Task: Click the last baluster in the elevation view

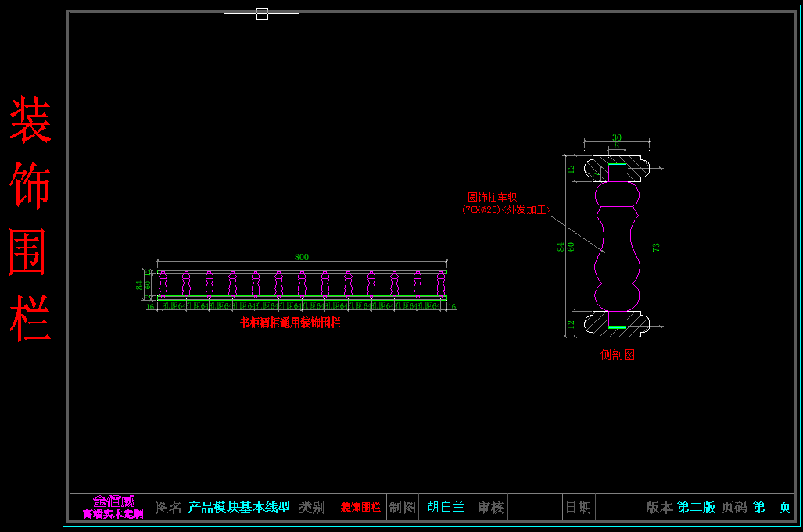Action: coord(441,284)
